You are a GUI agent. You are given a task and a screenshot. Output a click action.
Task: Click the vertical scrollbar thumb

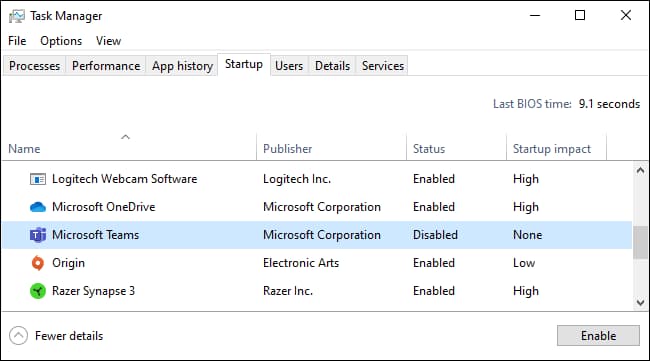[x=640, y=242]
